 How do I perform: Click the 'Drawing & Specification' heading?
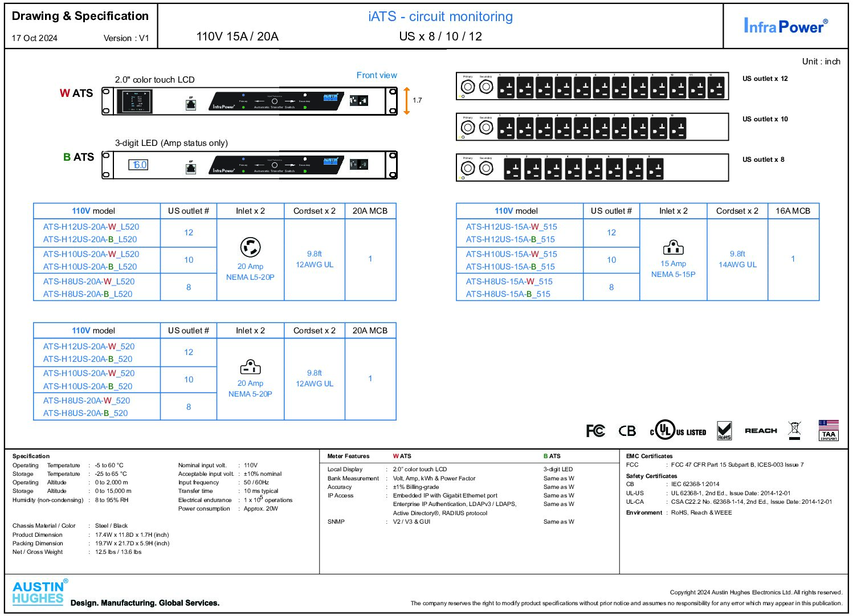click(80, 16)
